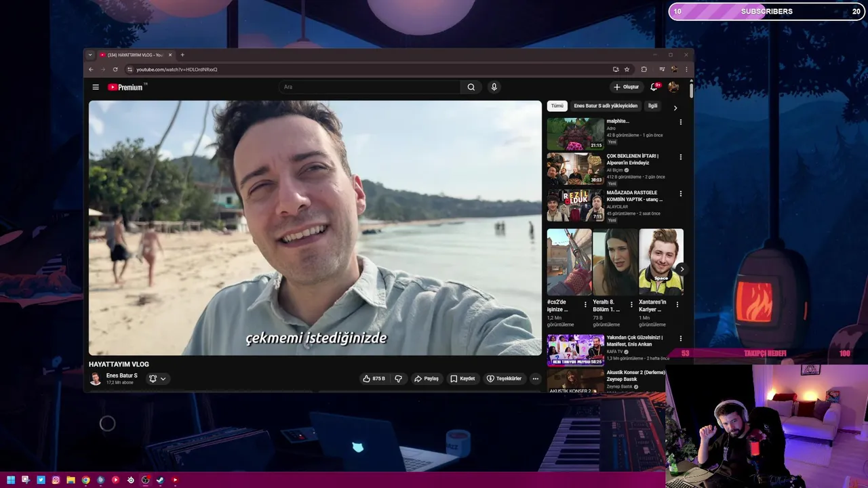Image resolution: width=868 pixels, height=488 pixels.
Task: Open the Enes Batur S channel avatar
Action: (96, 379)
